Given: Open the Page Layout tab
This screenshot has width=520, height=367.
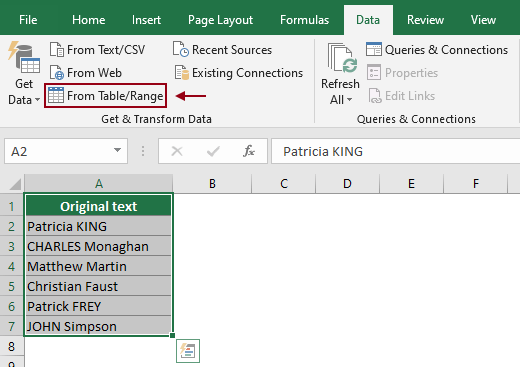Looking at the screenshot, I should [220, 20].
